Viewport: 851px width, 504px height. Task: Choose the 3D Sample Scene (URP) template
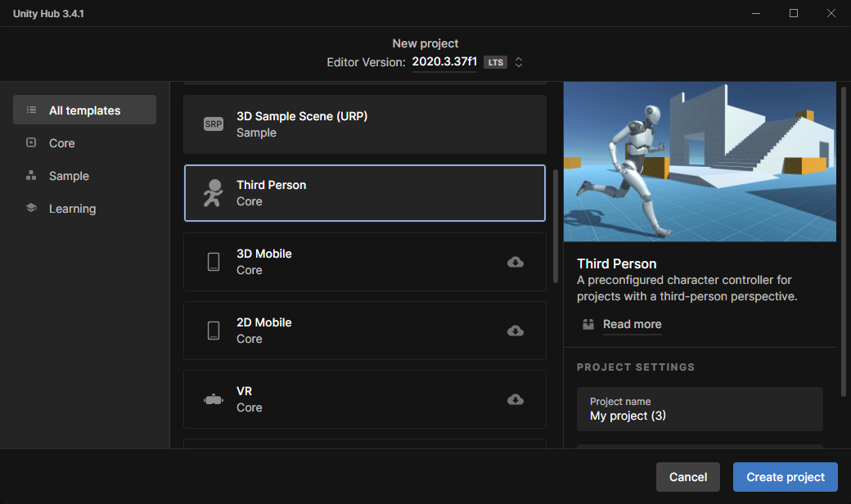pyautogui.click(x=365, y=124)
